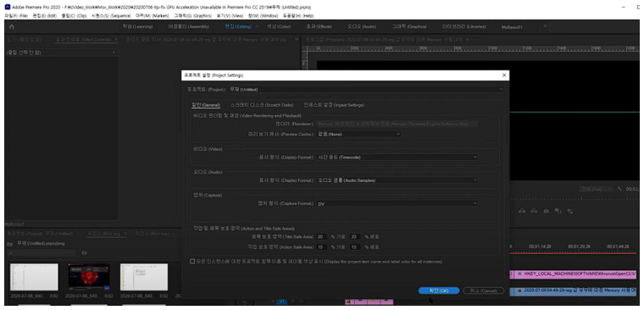Click the Cancel button in Project Settings
Screen dimensions: 644x310
483,291
